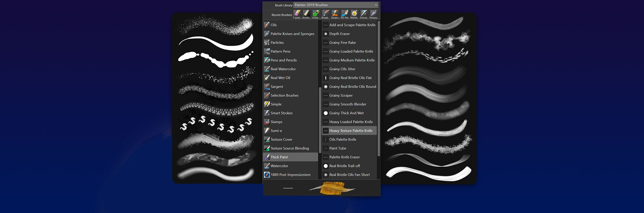Select the Real Bristle Trail-off variant

(x=349, y=166)
